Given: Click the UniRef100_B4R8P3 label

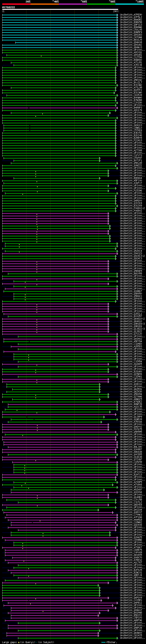Looking at the screenshot, I should click(x=131, y=108).
